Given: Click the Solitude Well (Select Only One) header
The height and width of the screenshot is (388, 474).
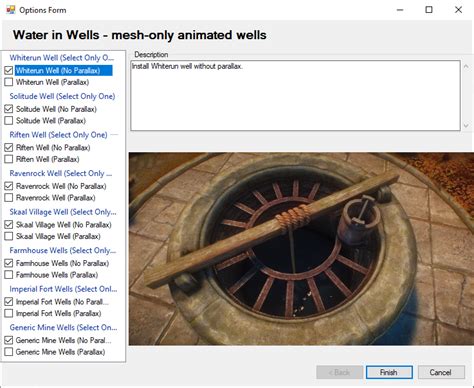Looking at the screenshot, I should (x=62, y=96).
